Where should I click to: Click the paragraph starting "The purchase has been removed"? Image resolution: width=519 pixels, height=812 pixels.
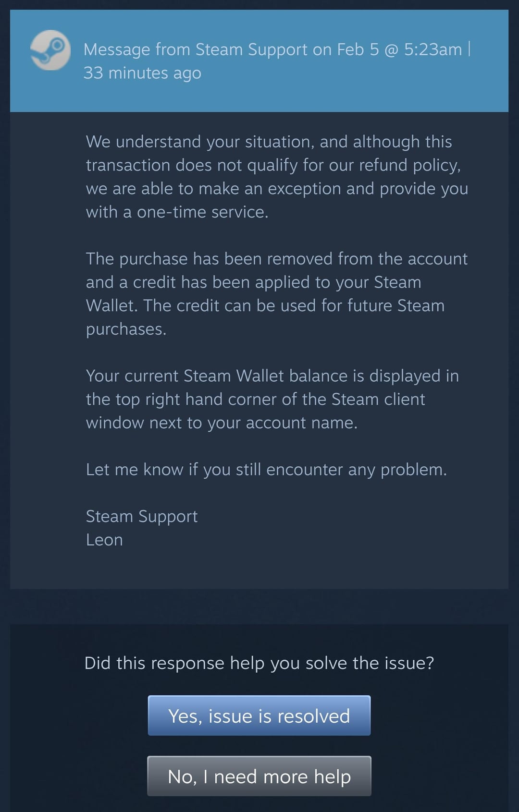tap(276, 294)
